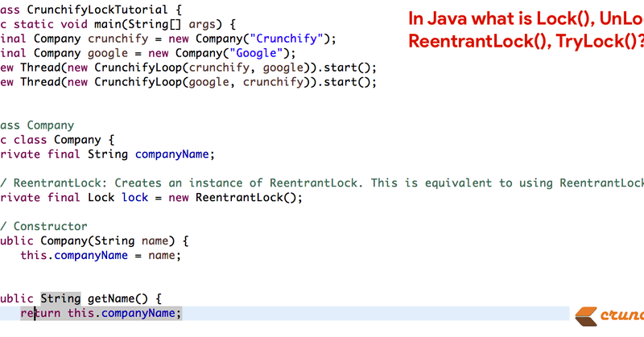Click the "Crunchify" string literal
This screenshot has height=337, width=644.
[x=287, y=39]
